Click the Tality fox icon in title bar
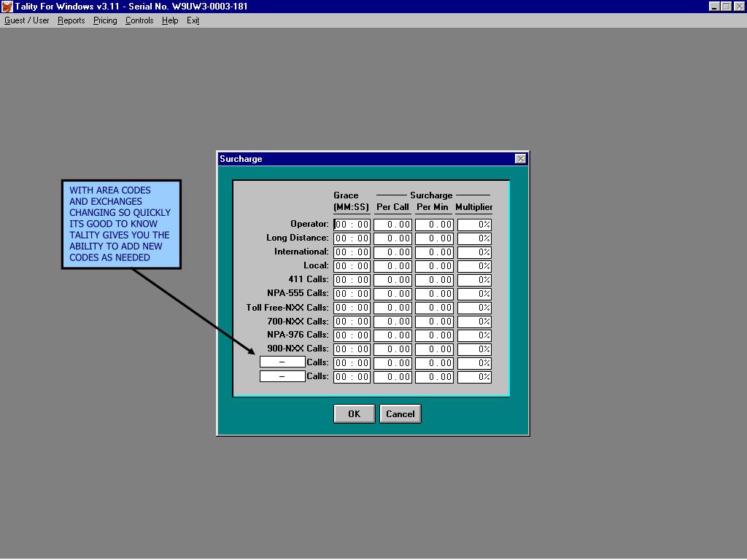 tap(7, 6)
